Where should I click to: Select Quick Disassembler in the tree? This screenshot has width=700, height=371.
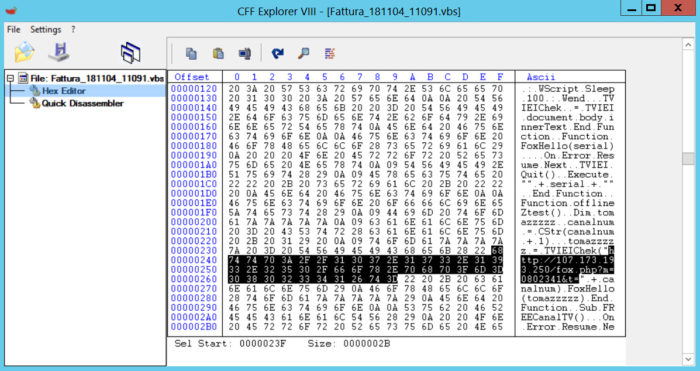pyautogui.click(x=83, y=104)
